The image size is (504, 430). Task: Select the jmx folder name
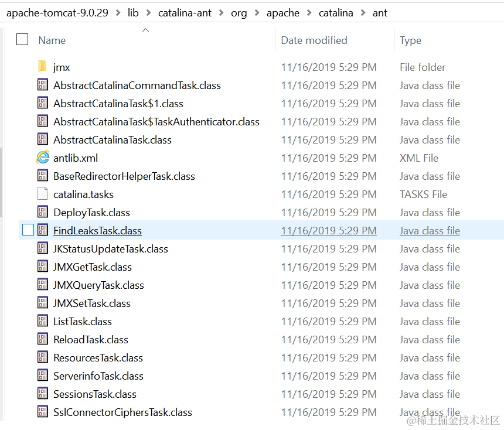tap(62, 67)
